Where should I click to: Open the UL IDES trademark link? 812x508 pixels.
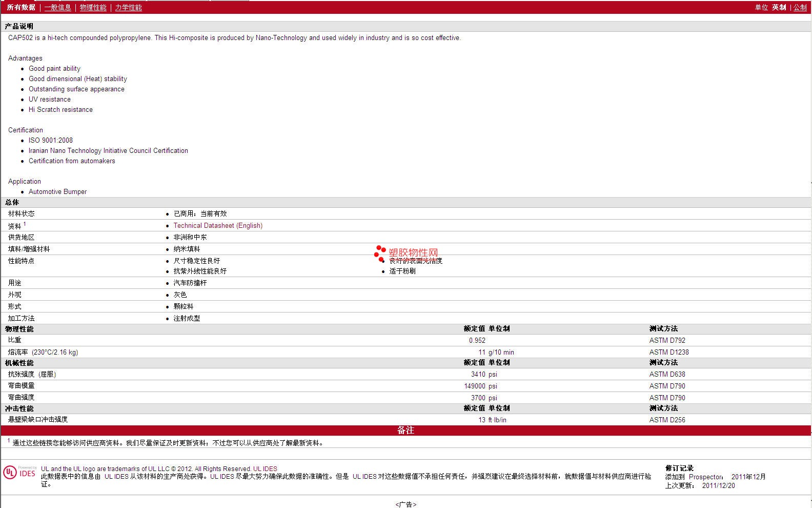click(x=265, y=468)
